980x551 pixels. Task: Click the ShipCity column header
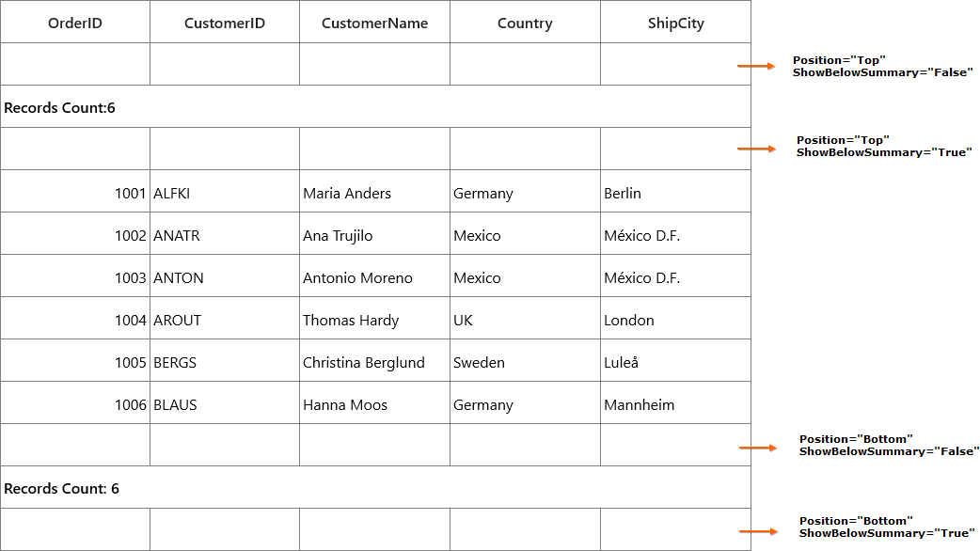coord(675,23)
